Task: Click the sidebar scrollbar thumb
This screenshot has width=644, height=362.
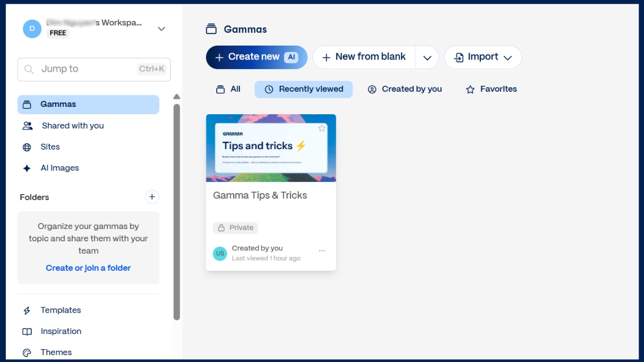Action: click(177, 212)
